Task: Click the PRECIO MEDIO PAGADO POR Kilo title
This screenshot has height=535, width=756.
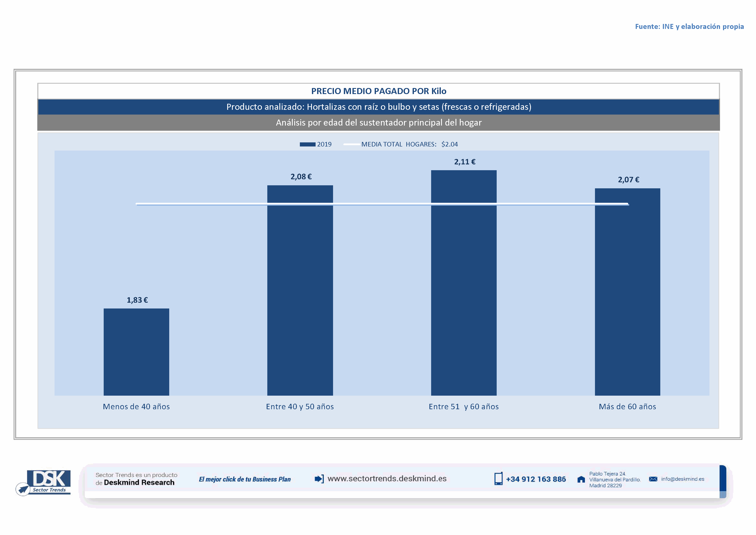Action: [x=379, y=91]
